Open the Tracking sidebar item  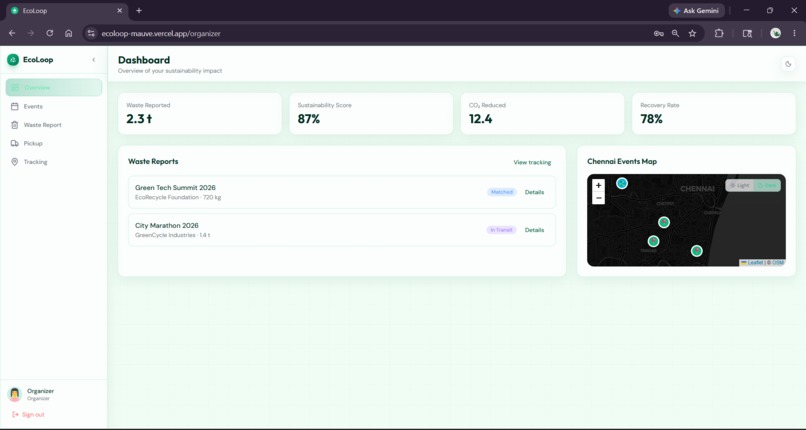click(x=53, y=162)
